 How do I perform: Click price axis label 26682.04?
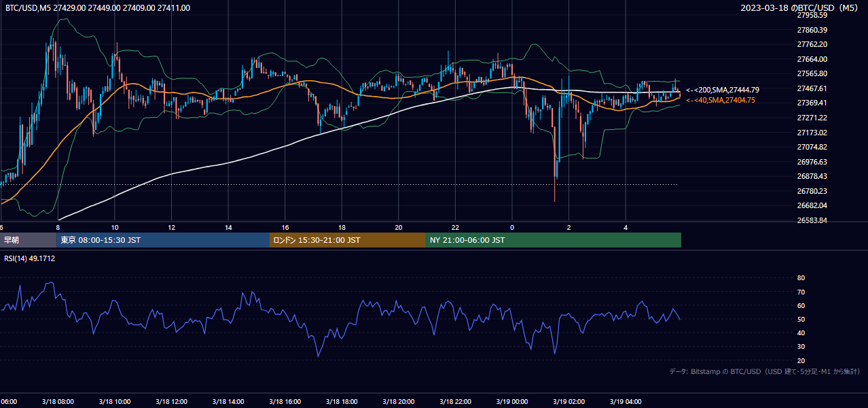pos(812,205)
